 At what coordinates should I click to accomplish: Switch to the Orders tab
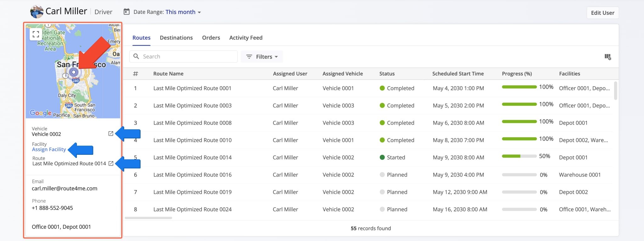pos(211,38)
